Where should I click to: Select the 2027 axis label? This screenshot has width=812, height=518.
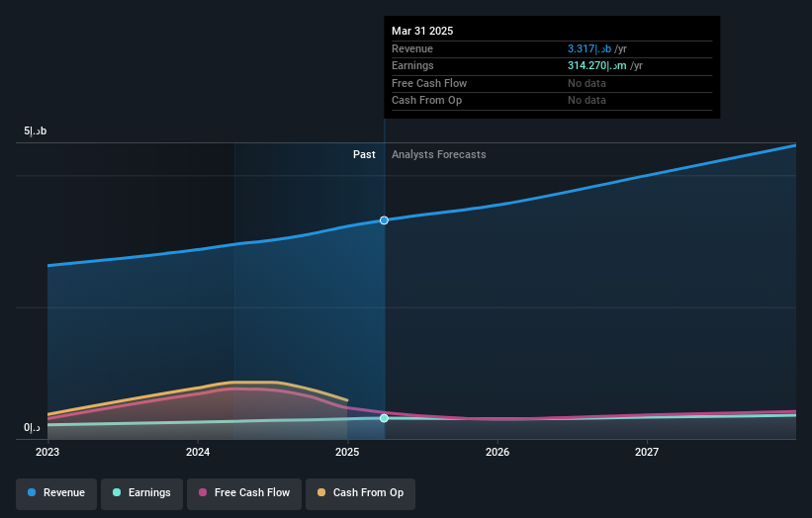click(x=647, y=452)
